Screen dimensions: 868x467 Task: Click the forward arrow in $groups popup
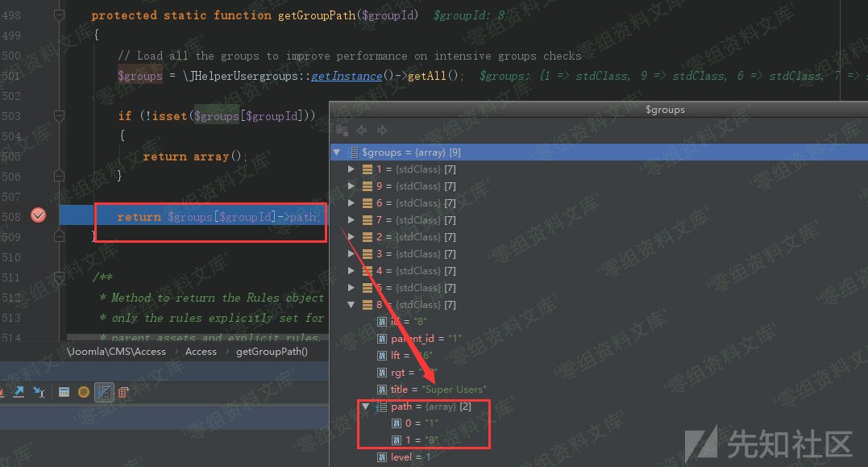pos(382,131)
